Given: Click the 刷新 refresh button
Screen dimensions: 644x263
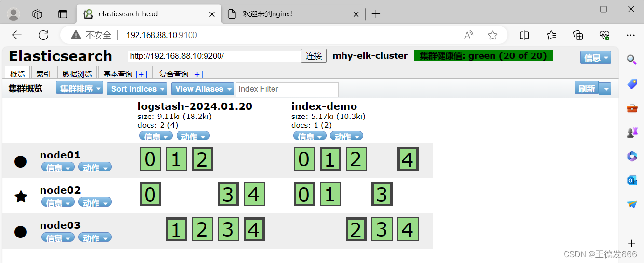Looking at the screenshot, I should [x=587, y=89].
